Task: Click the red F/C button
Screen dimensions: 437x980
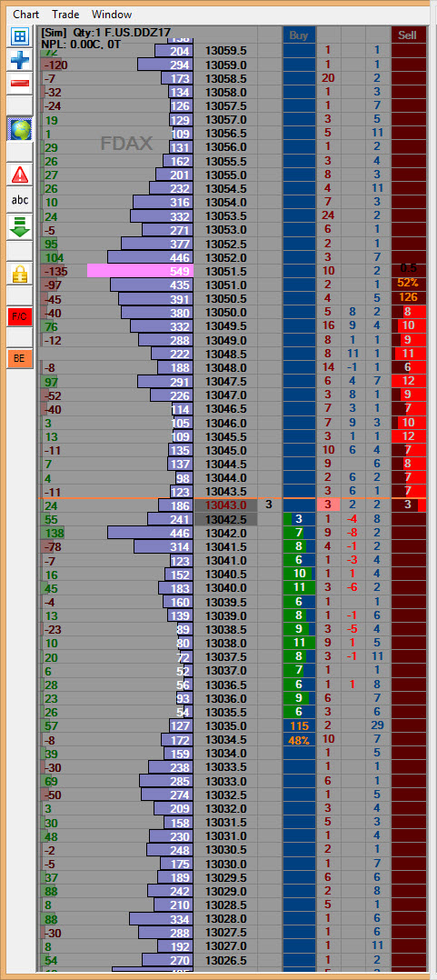Action: coord(20,317)
